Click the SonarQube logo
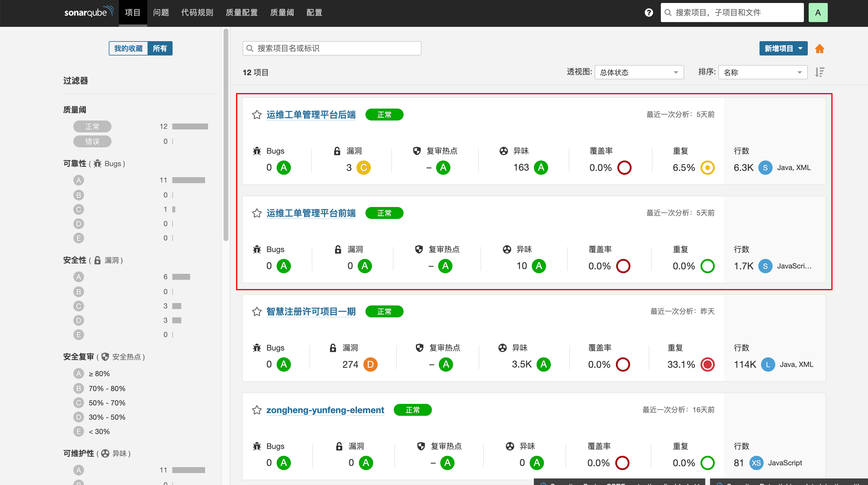Screen dimensions: 868x485 click(89, 12)
